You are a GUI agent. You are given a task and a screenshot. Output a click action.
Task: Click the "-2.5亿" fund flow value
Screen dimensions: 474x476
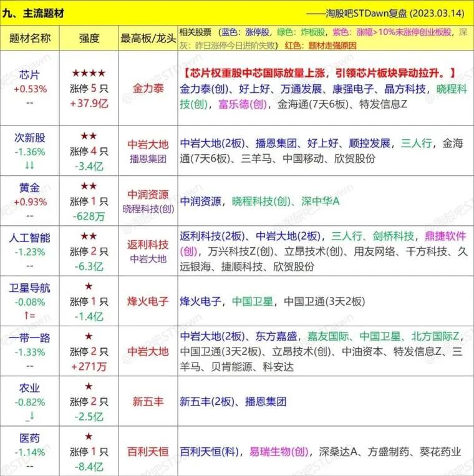[89, 417]
